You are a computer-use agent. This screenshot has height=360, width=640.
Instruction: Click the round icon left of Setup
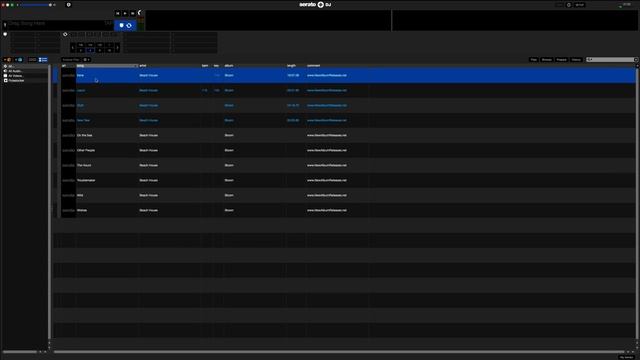[x=569, y=5]
